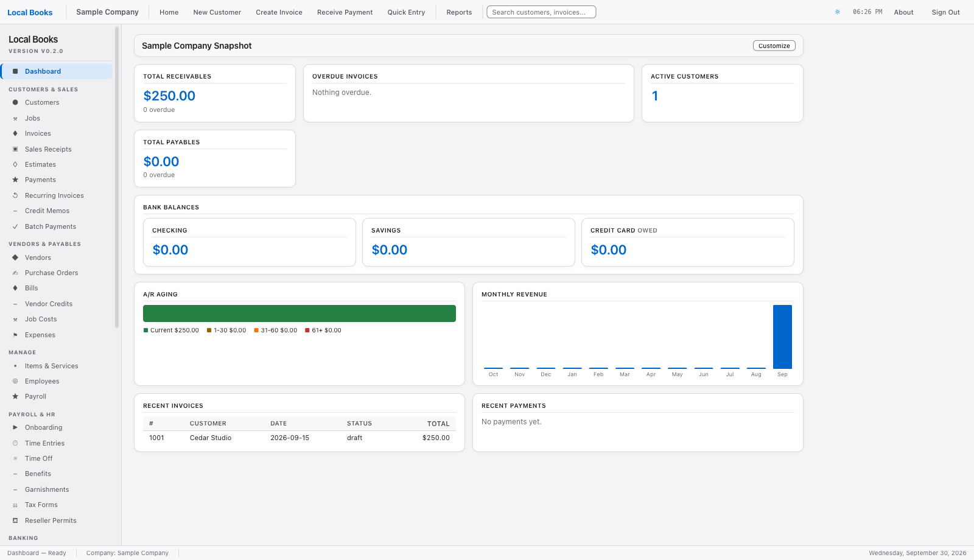Click the Dashboard sidebar icon
The image size is (974, 560).
tap(15, 71)
